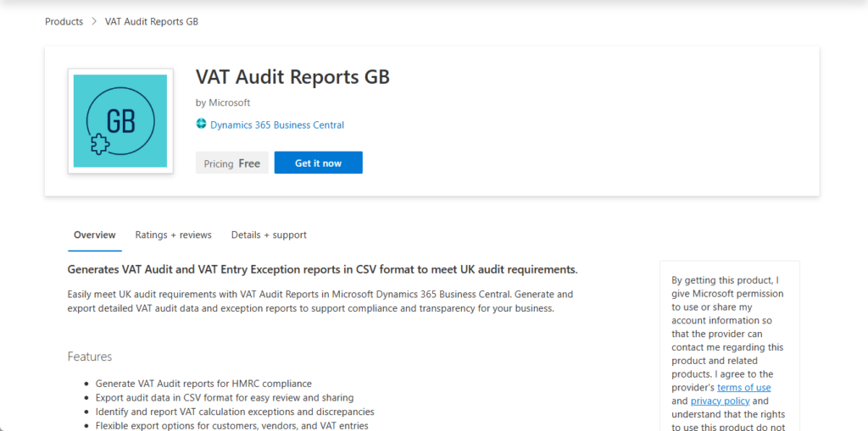The height and width of the screenshot is (431, 868).
Task: Click the Pricing Free badge
Action: (x=231, y=163)
